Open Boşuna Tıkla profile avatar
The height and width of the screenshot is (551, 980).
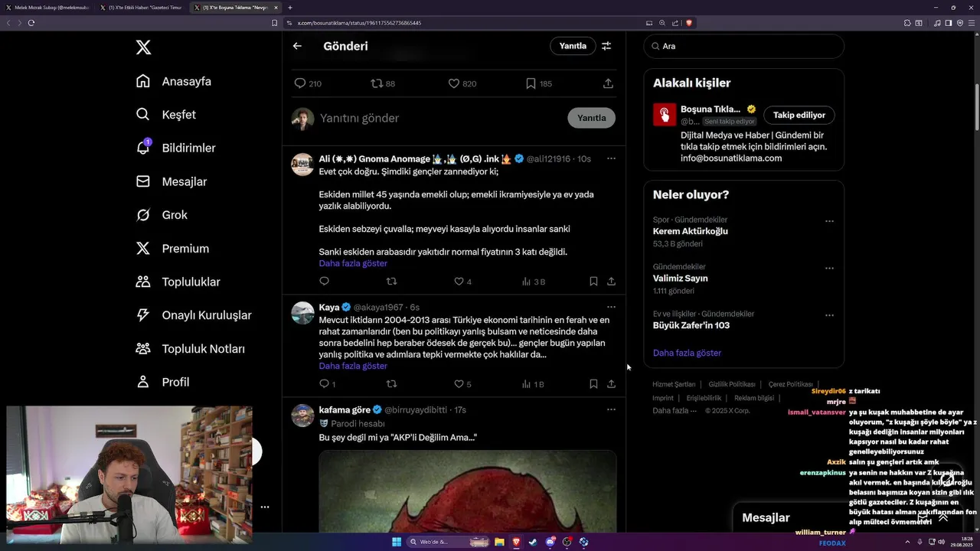665,115
